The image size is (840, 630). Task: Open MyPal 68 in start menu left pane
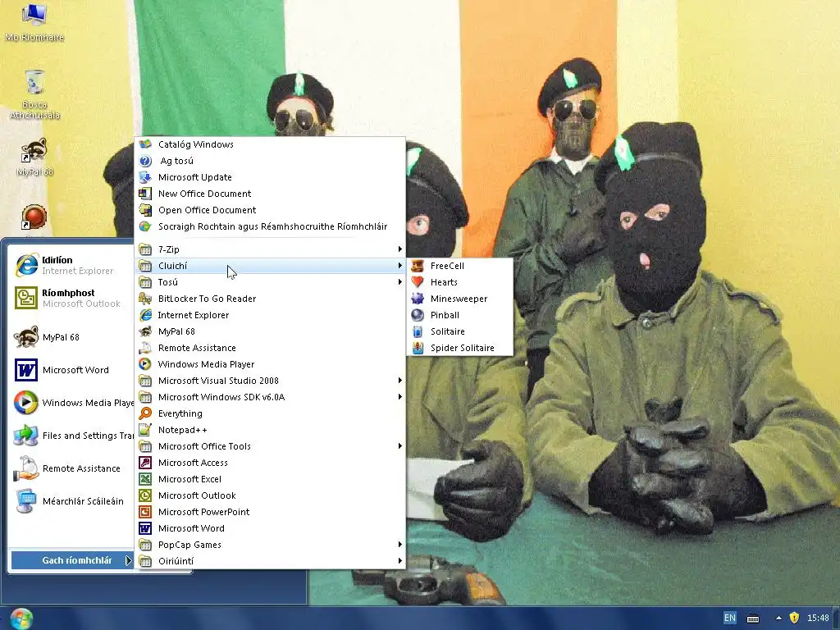[72, 337]
